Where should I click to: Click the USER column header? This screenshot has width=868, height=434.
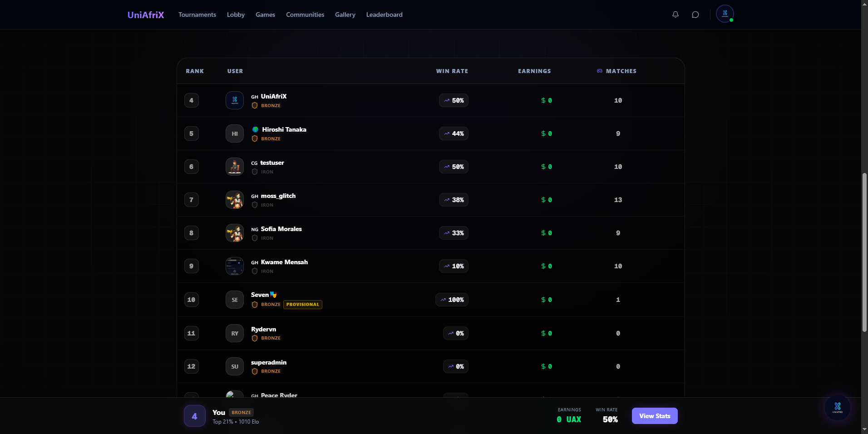tap(235, 71)
